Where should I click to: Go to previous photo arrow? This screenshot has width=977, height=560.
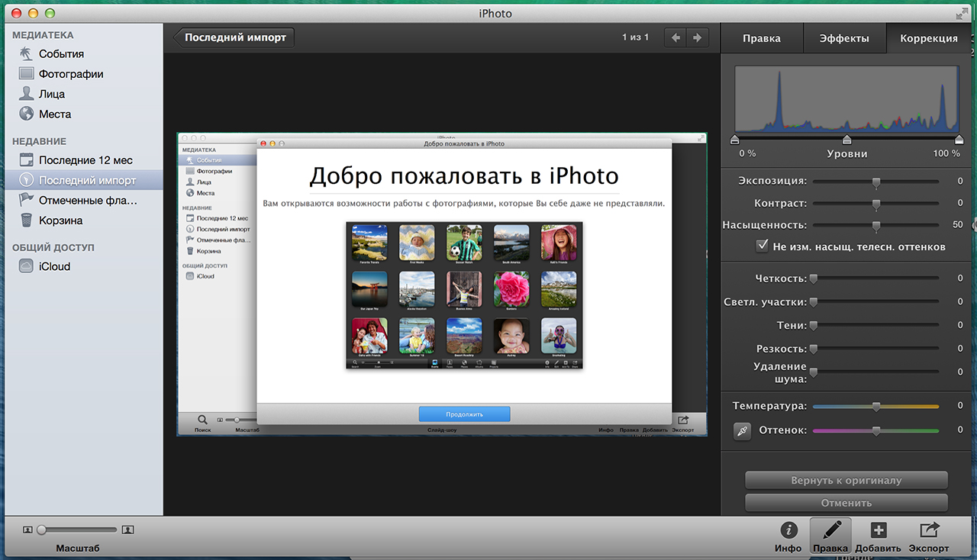676,37
